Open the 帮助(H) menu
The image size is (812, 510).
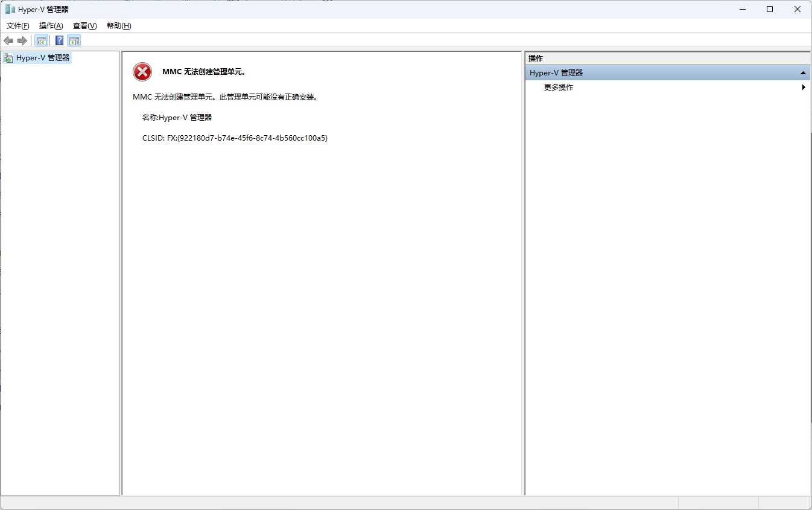(x=119, y=26)
